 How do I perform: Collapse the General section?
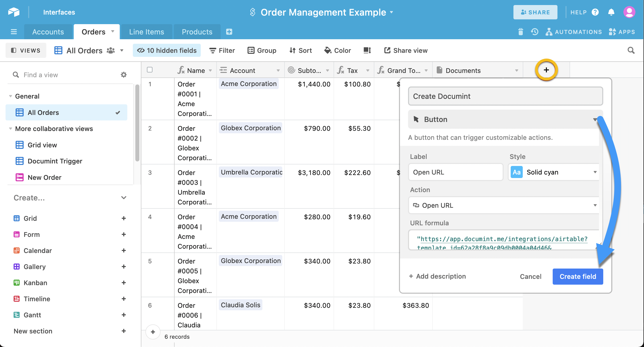click(10, 96)
